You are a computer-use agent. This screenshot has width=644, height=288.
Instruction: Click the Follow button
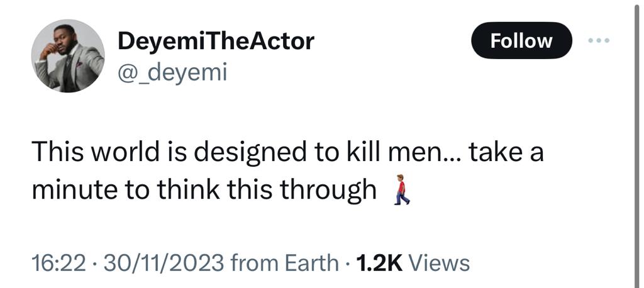(521, 41)
